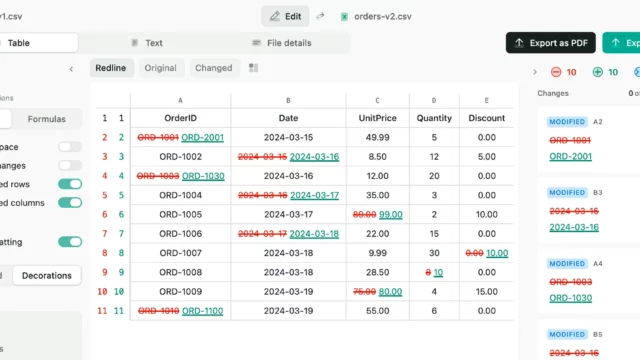Screen dimensions: 640x360
Task: Click the green additions count icon
Action: tap(598, 72)
